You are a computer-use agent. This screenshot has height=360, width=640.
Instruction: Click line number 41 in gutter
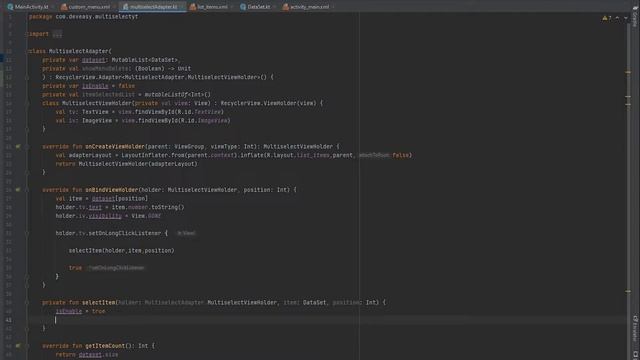tap(9, 320)
